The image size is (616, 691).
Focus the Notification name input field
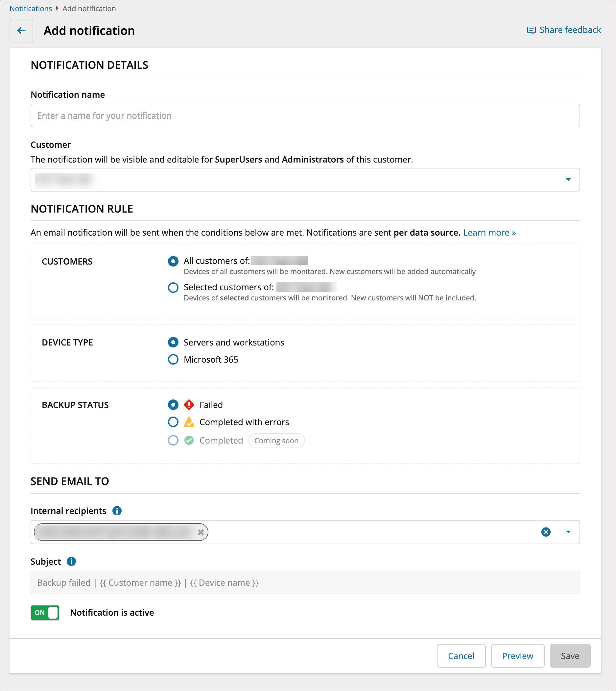point(305,115)
